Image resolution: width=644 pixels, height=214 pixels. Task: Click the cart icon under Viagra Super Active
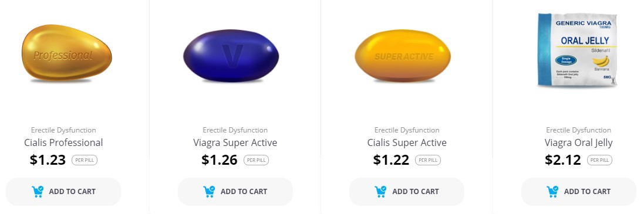(x=209, y=192)
